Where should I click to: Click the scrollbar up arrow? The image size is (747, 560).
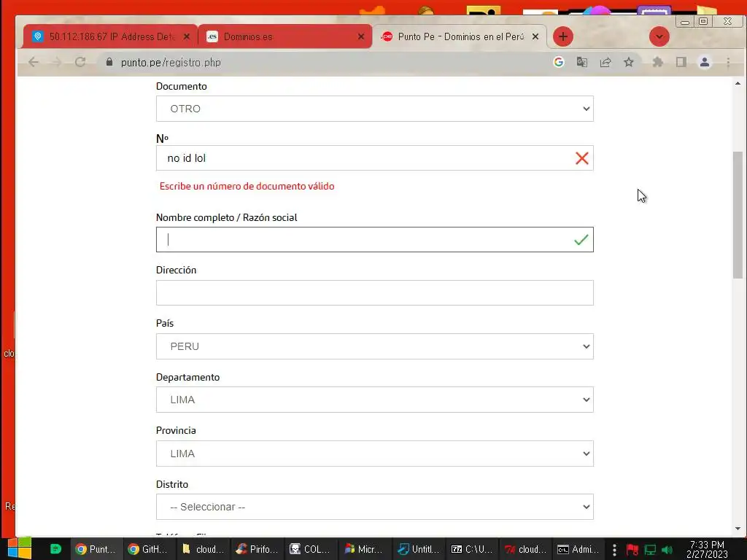point(738,83)
